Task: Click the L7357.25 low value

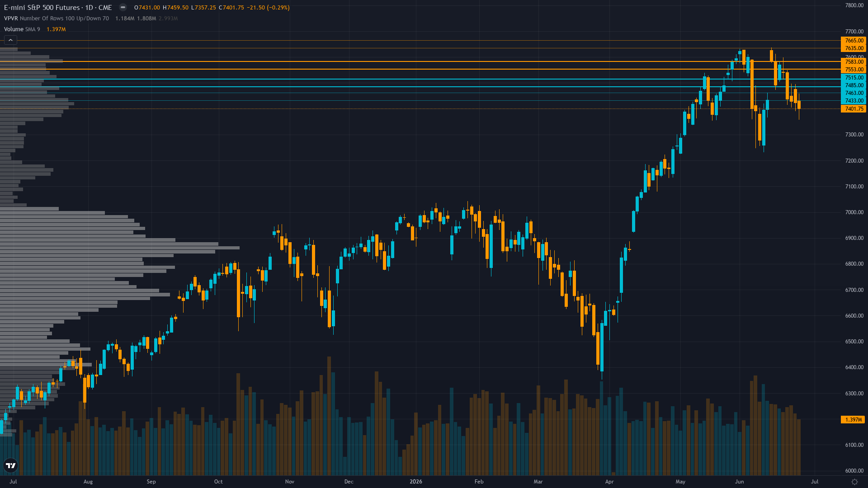Action: (x=203, y=8)
